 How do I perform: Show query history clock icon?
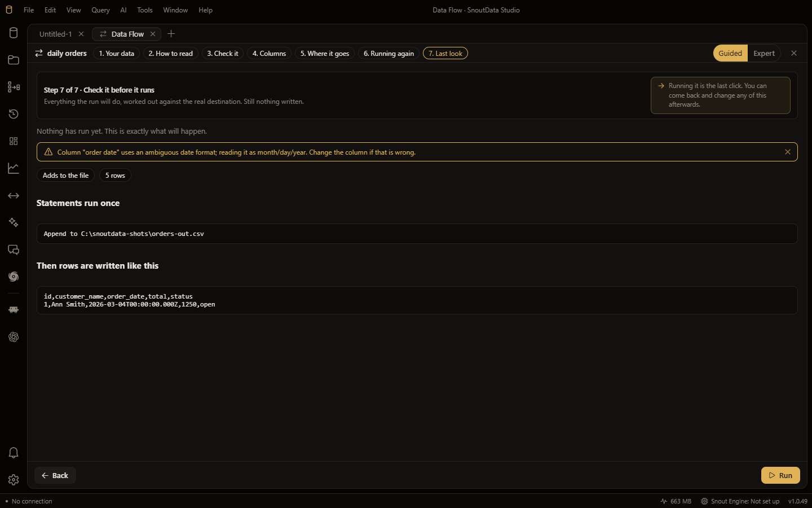[14, 114]
